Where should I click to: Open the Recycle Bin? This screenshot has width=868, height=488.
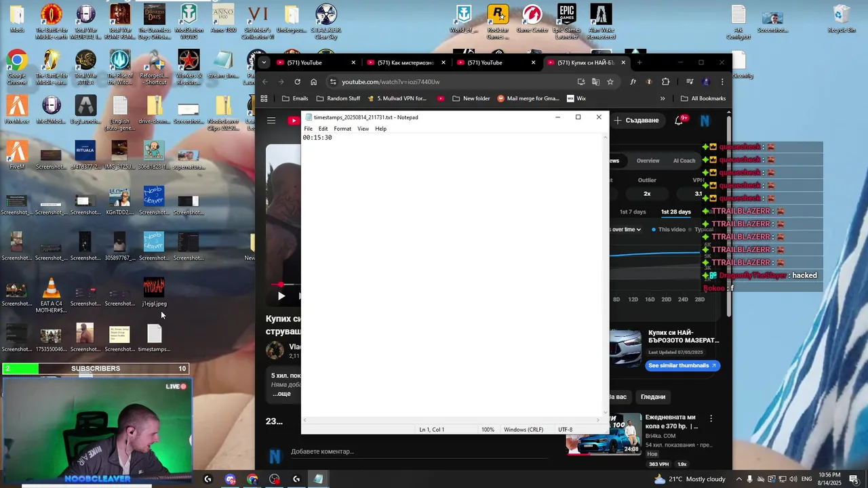pos(841,18)
